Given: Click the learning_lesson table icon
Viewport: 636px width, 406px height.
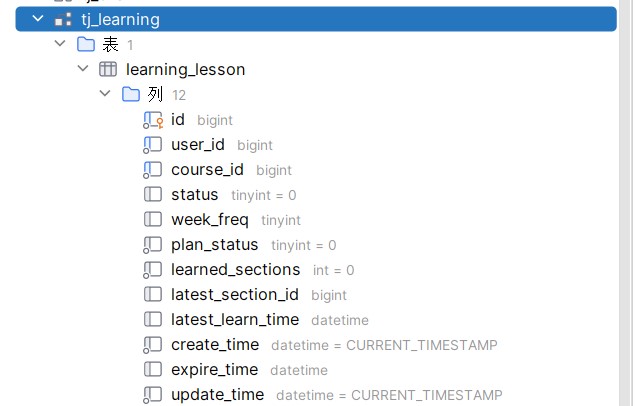Looking at the screenshot, I should (108, 69).
